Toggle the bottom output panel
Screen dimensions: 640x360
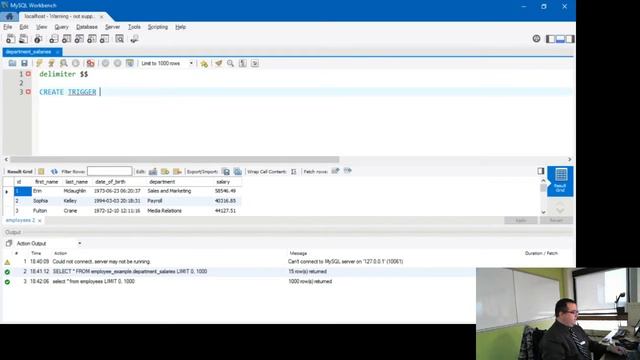pyautogui.click(x=560, y=39)
